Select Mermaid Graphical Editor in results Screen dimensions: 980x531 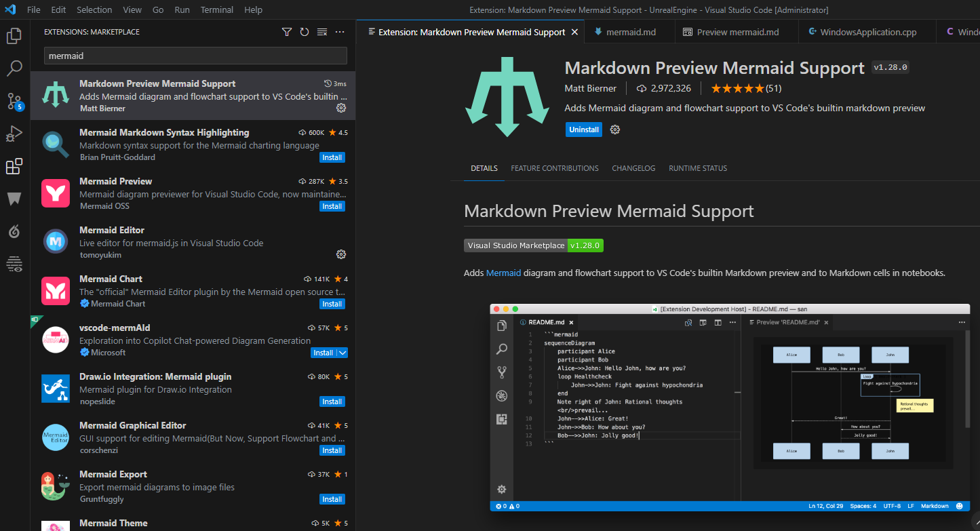pos(193,437)
